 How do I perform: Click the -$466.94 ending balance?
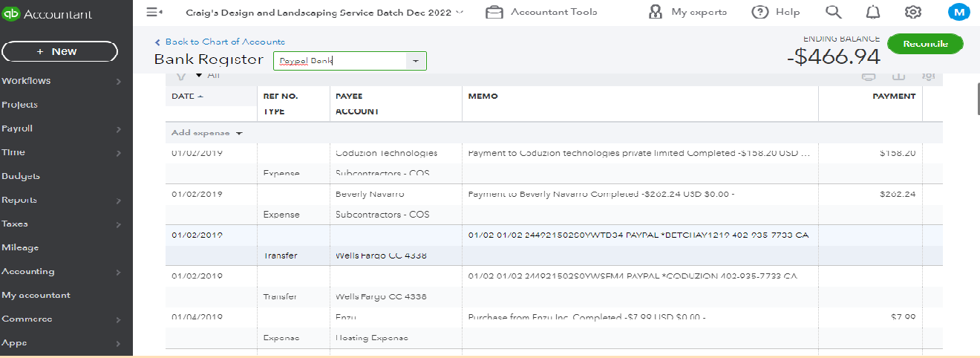(x=833, y=56)
